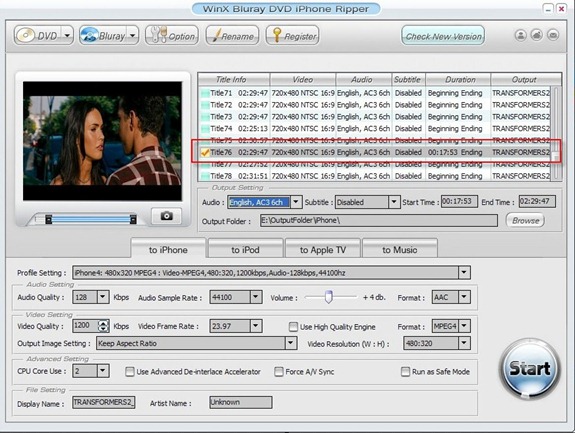Click the Display Name field

point(104,402)
